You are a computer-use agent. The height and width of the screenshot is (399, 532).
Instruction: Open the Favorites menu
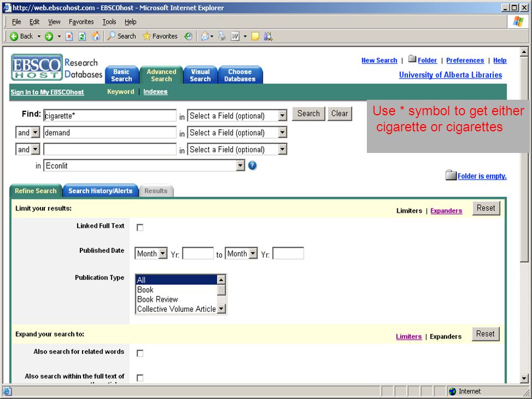(x=81, y=22)
